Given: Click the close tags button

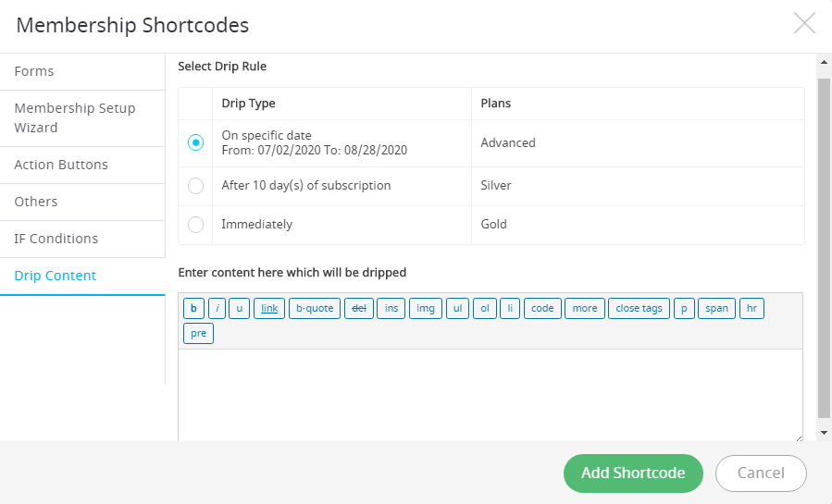Looking at the screenshot, I should pyautogui.click(x=639, y=309).
